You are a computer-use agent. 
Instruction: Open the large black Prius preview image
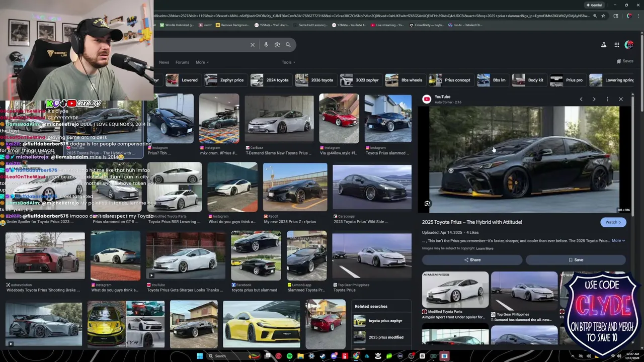tap(524, 160)
